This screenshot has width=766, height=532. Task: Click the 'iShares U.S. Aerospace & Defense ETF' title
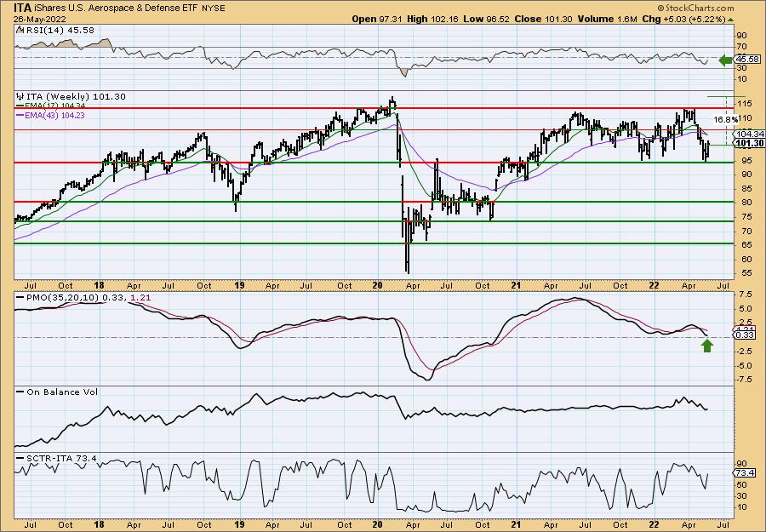point(117,9)
